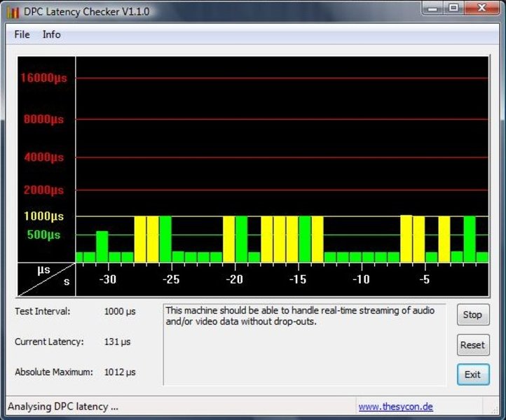Maximize the DPC Latency Checker window

click(x=453, y=8)
